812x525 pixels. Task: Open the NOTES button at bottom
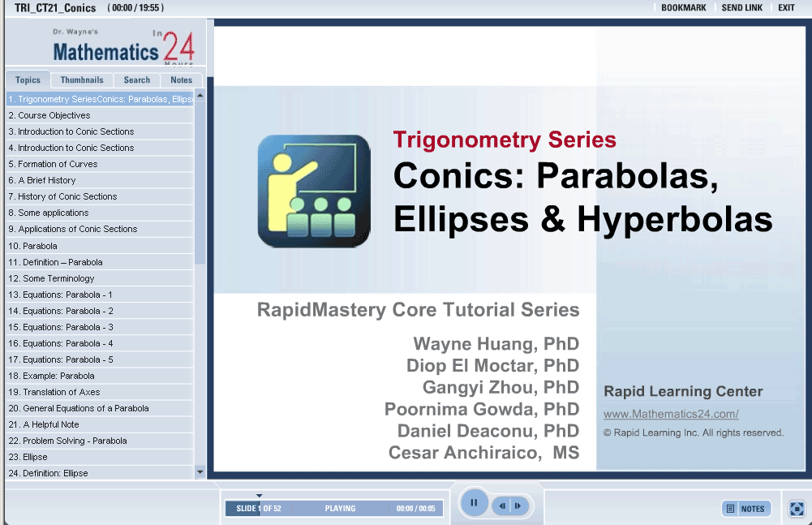(x=746, y=509)
